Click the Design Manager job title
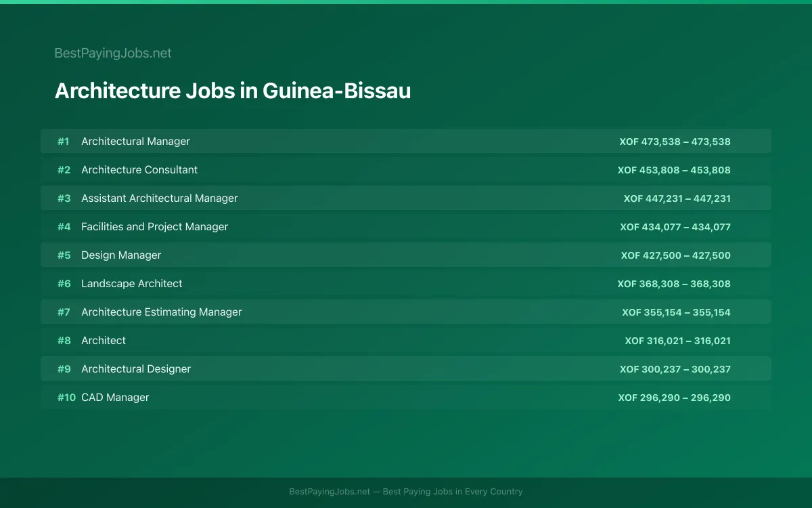Image resolution: width=812 pixels, height=508 pixels. pos(121,255)
